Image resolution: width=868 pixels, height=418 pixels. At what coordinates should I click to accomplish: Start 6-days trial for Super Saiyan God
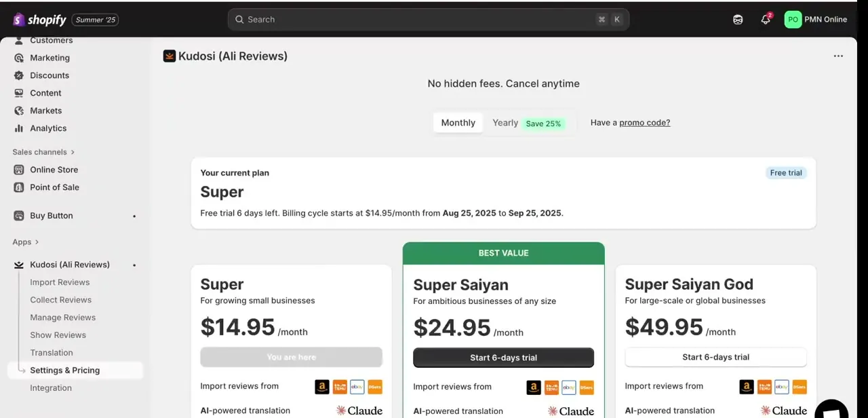(x=716, y=357)
